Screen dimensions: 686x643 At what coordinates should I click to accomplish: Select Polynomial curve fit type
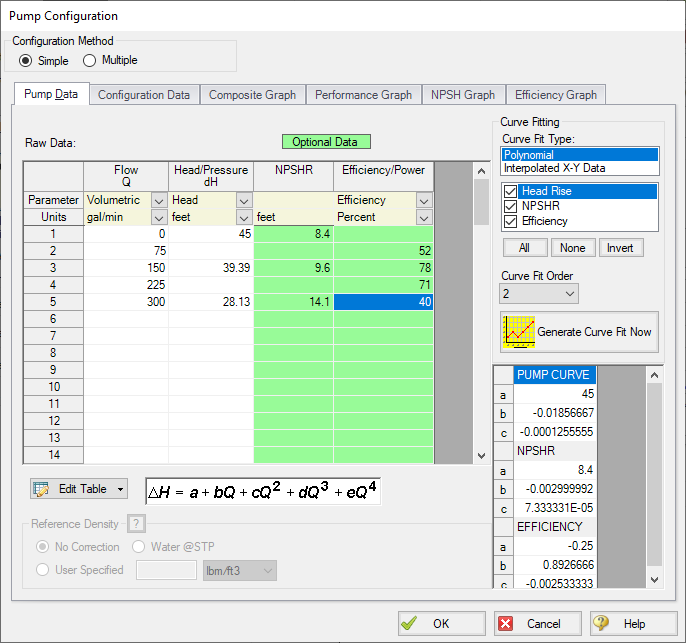pyautogui.click(x=579, y=155)
